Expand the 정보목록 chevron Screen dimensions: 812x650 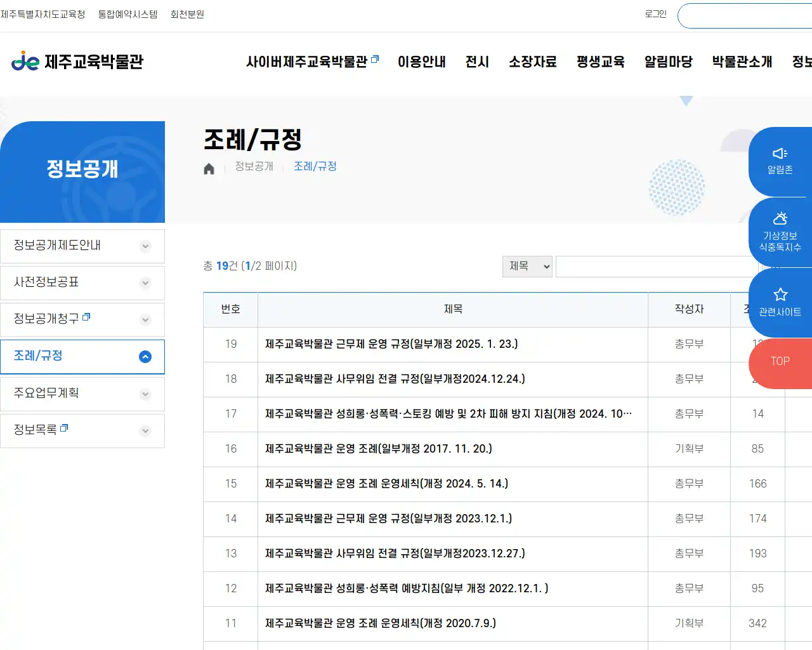(x=145, y=431)
